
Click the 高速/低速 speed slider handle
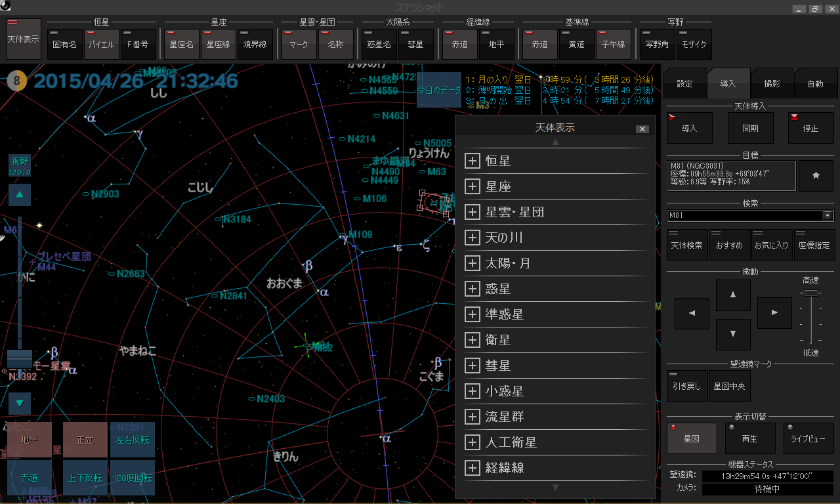(x=811, y=293)
